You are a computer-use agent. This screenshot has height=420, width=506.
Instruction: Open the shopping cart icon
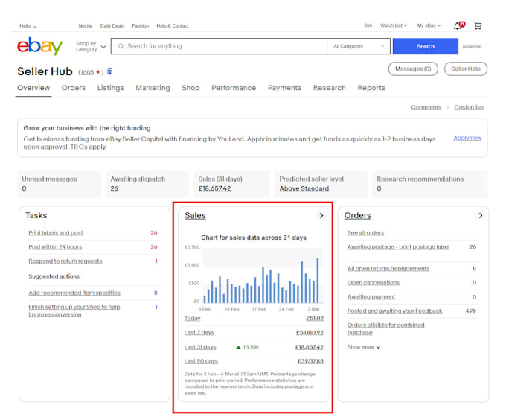(x=477, y=25)
